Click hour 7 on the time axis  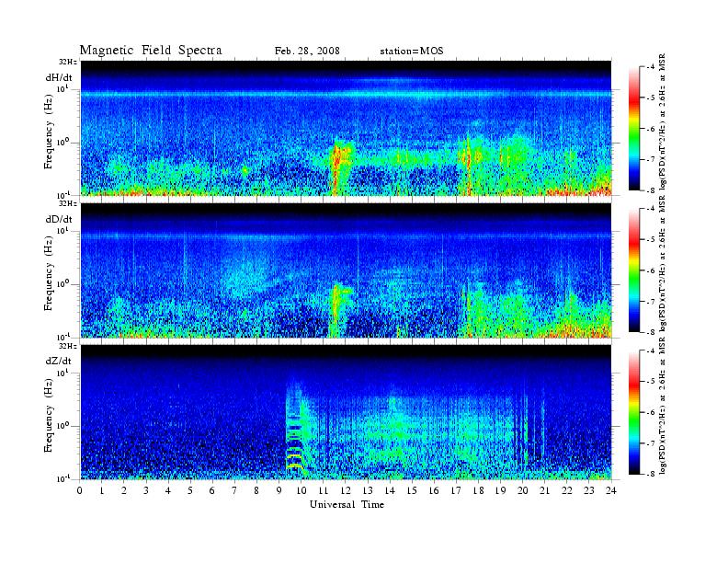point(234,490)
